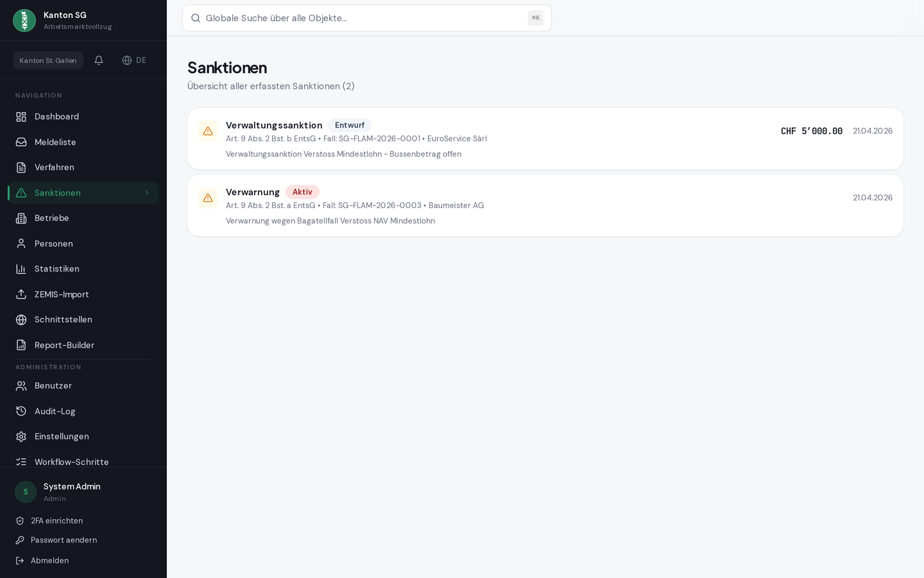Open the DE language switcher
This screenshot has height=578, width=924.
pos(134,60)
